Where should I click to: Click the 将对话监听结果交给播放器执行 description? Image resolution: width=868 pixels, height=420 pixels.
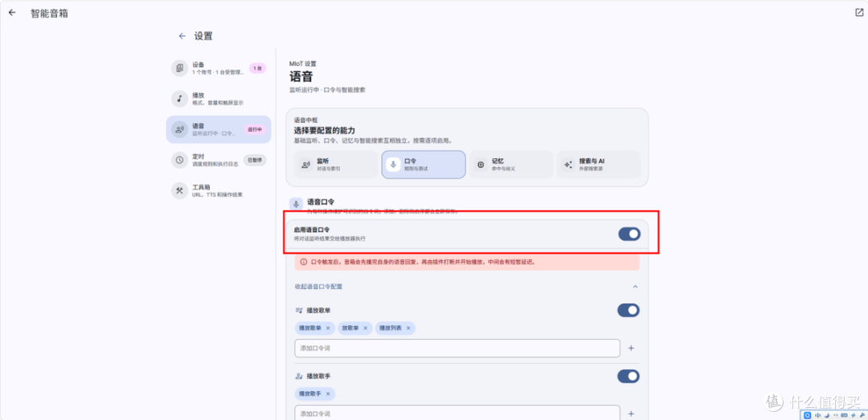click(x=330, y=239)
